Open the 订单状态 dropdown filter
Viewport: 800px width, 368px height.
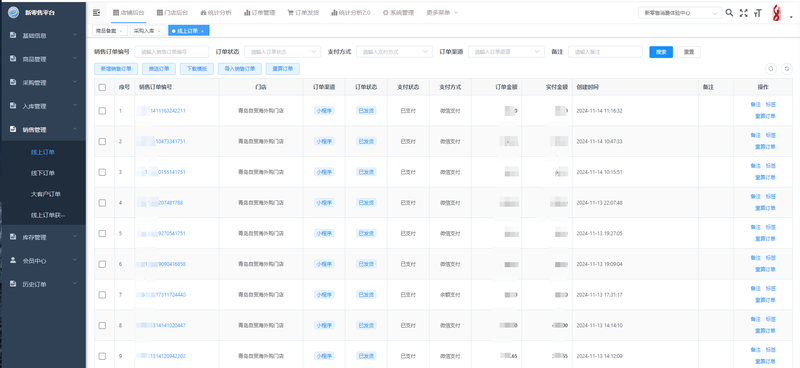[282, 52]
